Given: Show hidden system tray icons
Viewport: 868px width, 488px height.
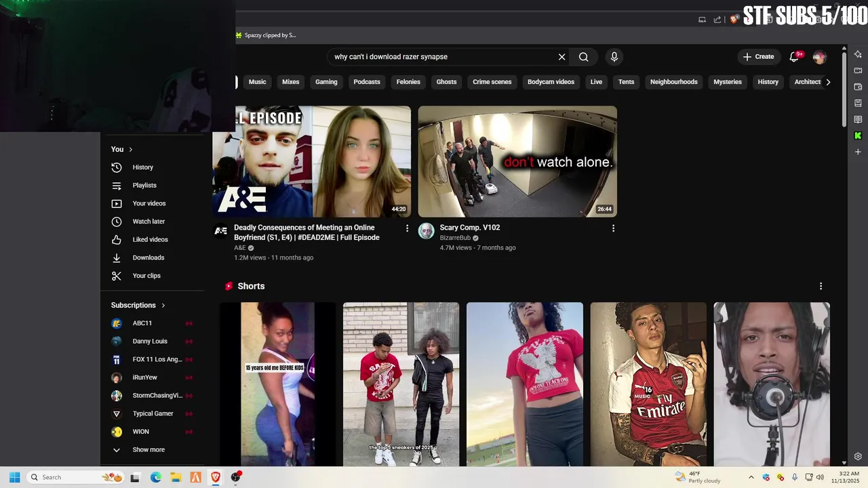Looking at the screenshot, I should (751, 477).
